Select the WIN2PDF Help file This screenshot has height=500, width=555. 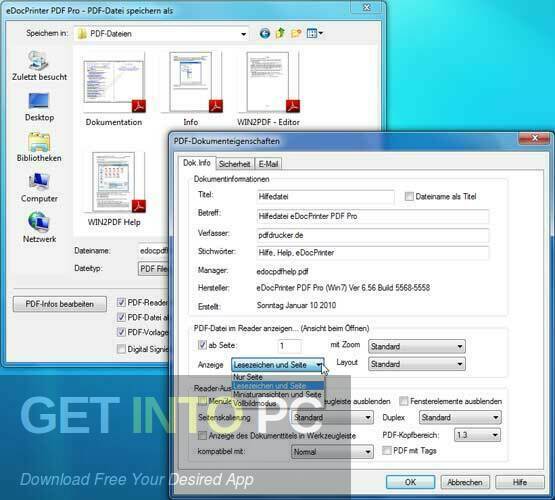pos(114,189)
